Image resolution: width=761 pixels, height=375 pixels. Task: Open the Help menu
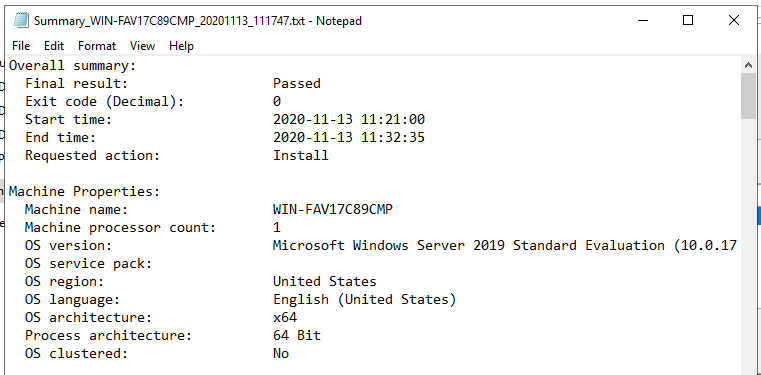coord(182,46)
